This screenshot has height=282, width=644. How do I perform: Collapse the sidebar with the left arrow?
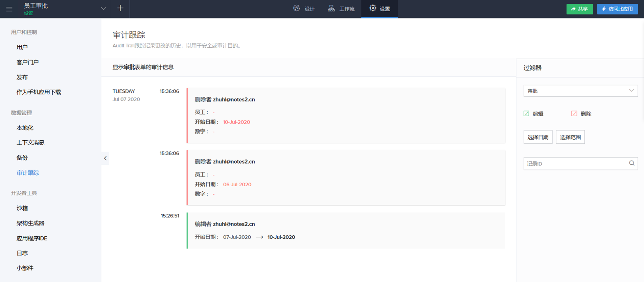coord(105,158)
